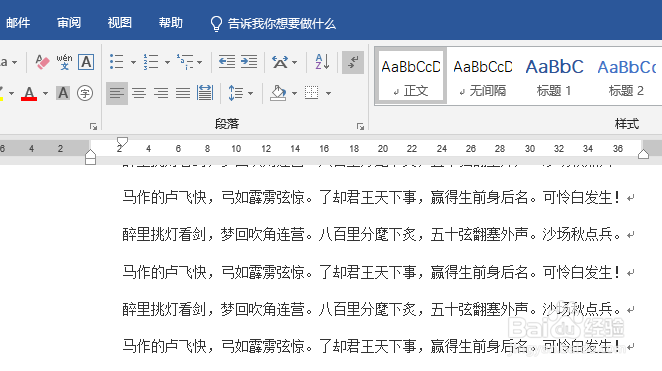Sort text with A-Z icon
Viewport: 662px width, 371px height.
point(322,62)
